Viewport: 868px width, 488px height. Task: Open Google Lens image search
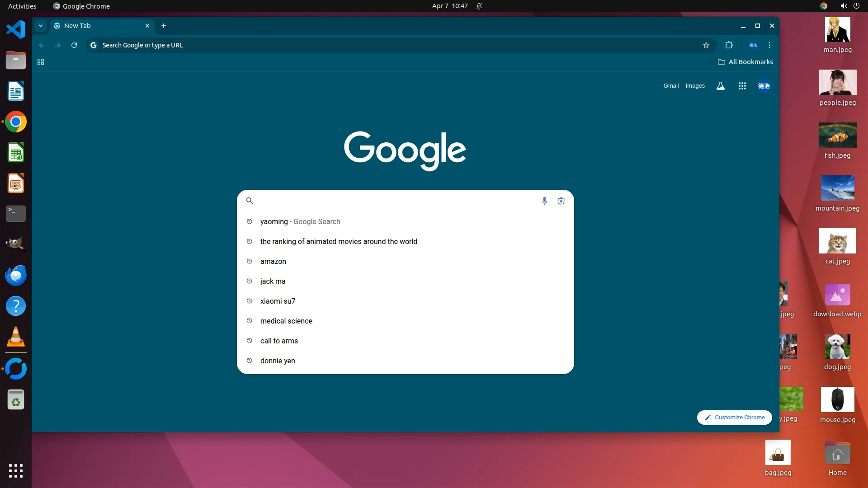561,201
